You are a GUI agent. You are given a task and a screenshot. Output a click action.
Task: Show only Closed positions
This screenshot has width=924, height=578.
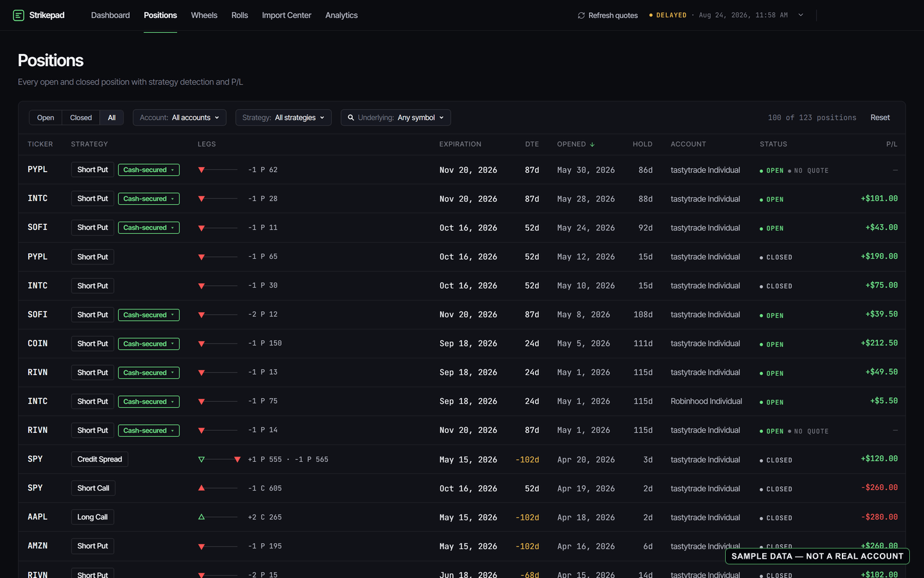[81, 118]
